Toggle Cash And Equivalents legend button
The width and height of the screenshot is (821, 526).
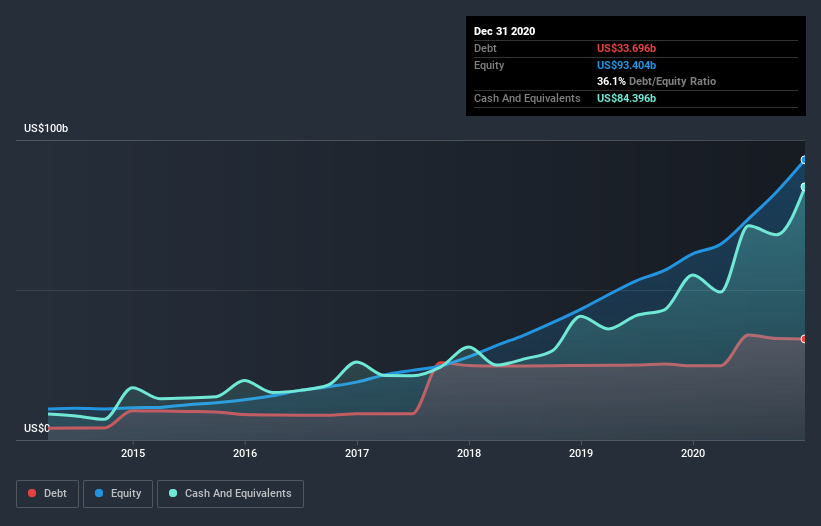230,494
